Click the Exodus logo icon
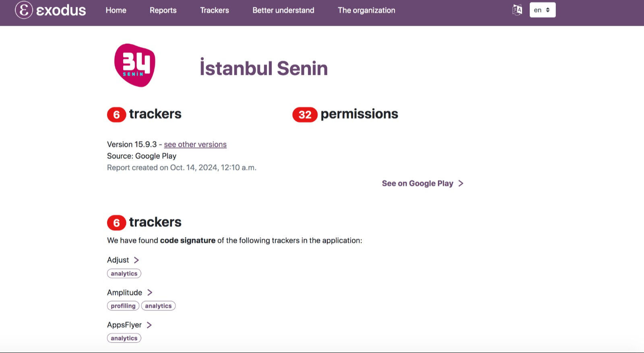644x353 pixels. [x=24, y=10]
